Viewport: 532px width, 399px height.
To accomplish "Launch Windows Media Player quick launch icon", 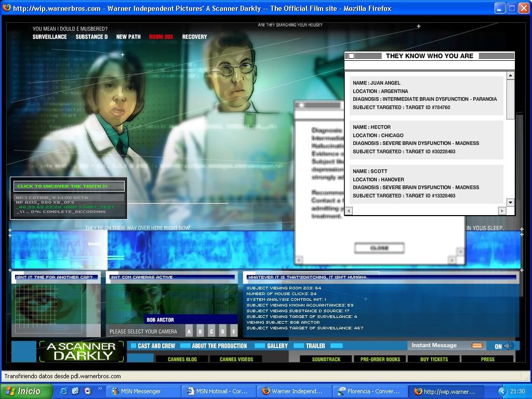I will (87, 391).
